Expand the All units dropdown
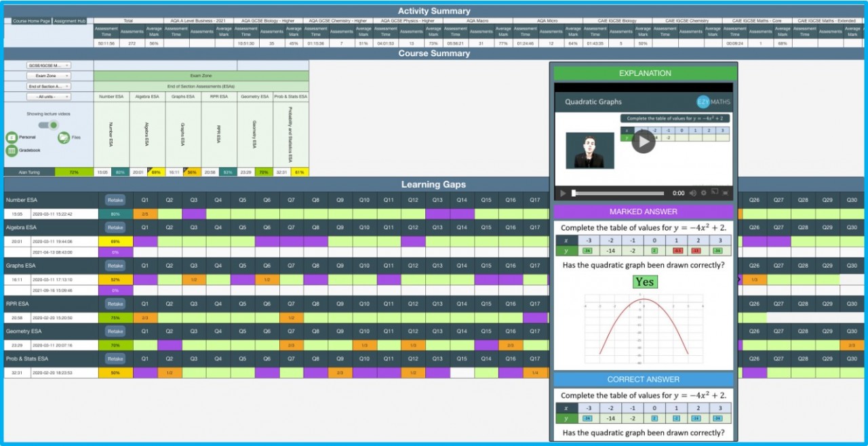The height and width of the screenshot is (446, 868). pyautogui.click(x=48, y=97)
